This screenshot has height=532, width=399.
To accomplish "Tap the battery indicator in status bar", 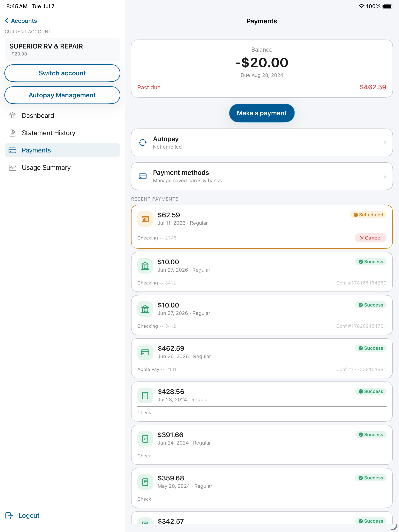I will coord(388,6).
